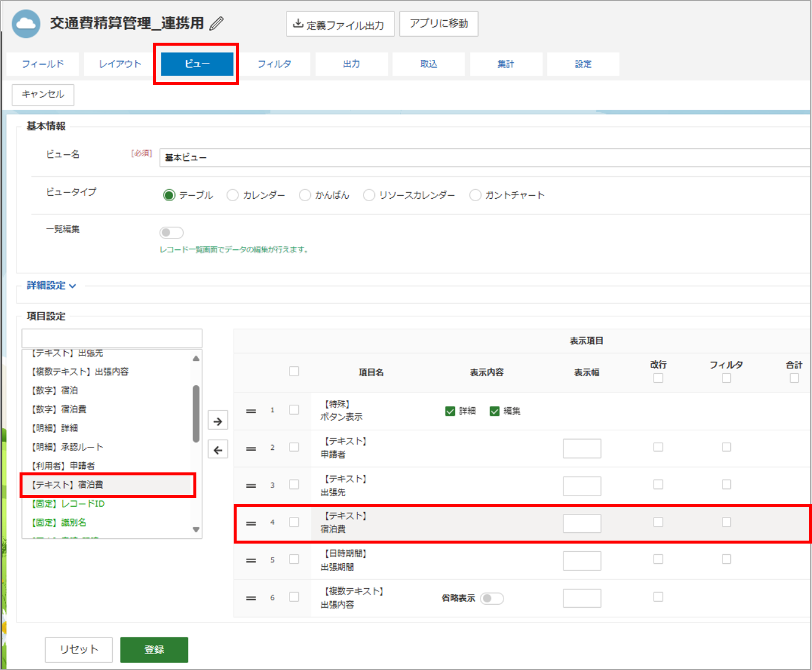
Task: Open the 設定 tab
Action: coord(583,64)
